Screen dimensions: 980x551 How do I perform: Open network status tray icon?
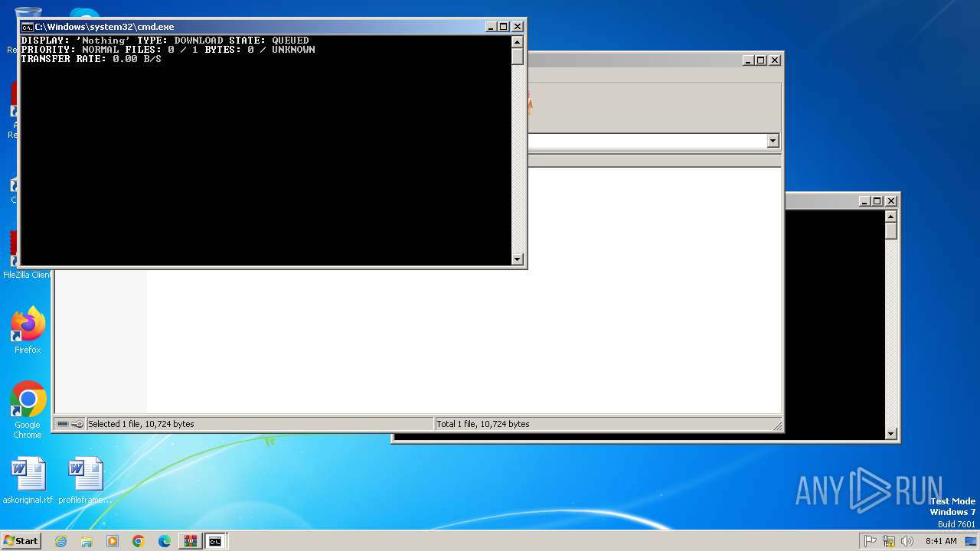click(889, 541)
